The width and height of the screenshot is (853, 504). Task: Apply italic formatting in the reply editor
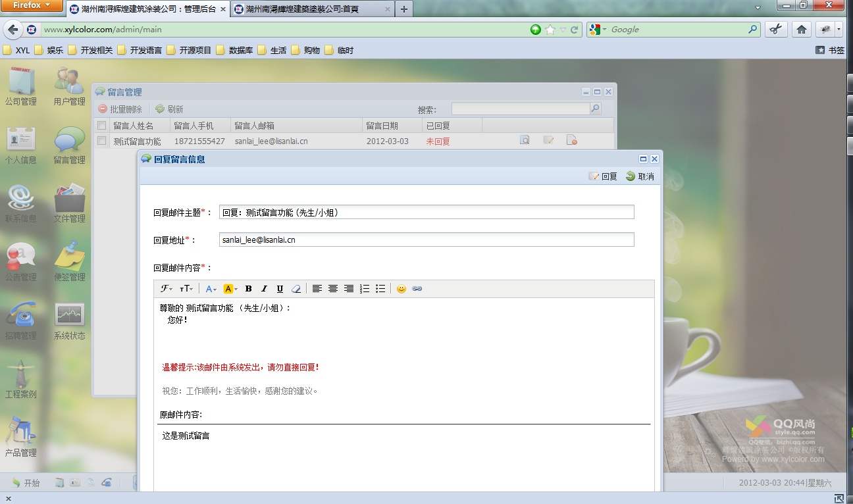coord(265,289)
